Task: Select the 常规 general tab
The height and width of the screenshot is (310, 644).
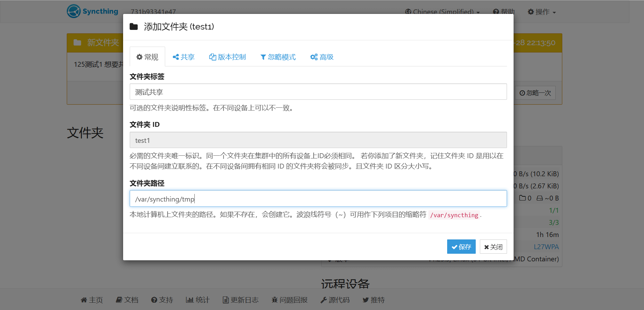Action: pos(147,57)
